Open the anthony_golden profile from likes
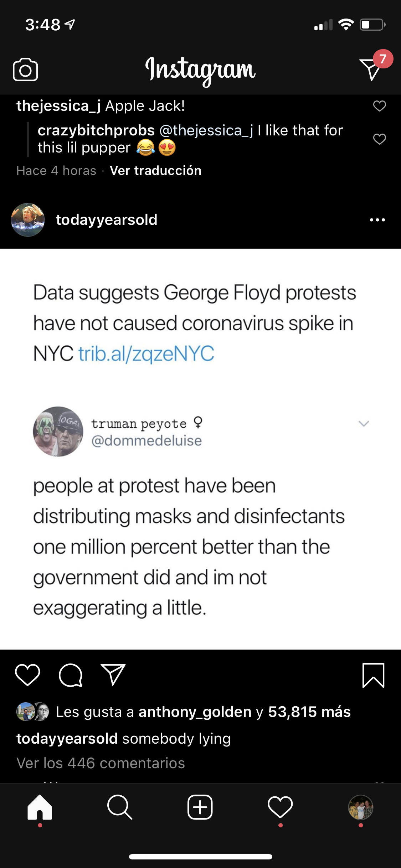Viewport: 401px width, 868px height. pos(195,712)
